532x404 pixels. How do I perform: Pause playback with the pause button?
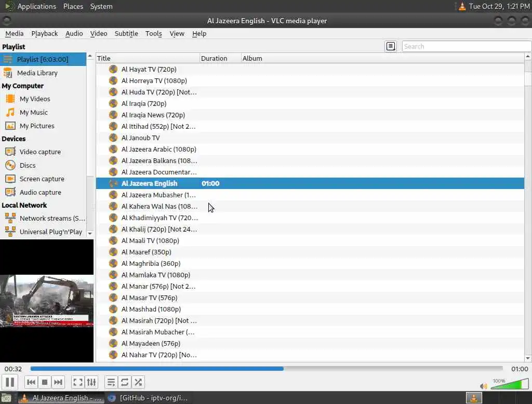[x=10, y=382]
